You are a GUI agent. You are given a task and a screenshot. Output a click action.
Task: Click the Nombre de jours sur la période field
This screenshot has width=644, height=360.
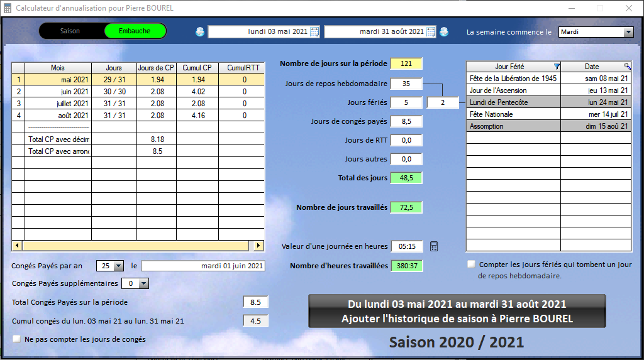point(406,63)
